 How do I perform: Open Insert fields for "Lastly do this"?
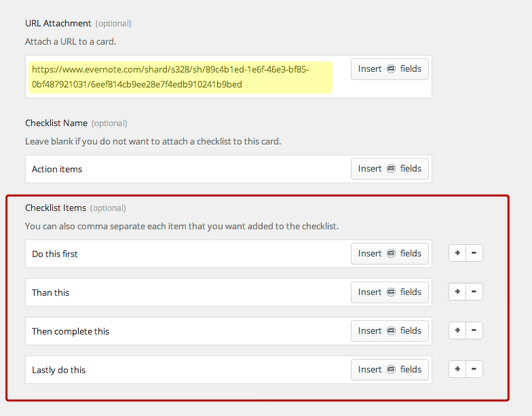[x=390, y=370]
